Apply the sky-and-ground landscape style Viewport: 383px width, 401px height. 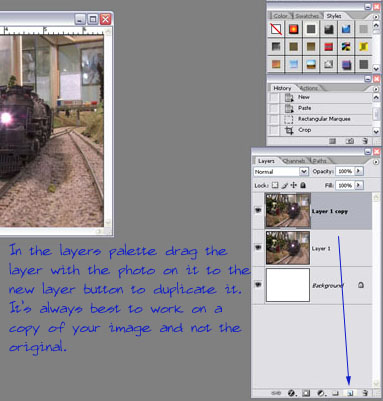click(x=311, y=64)
